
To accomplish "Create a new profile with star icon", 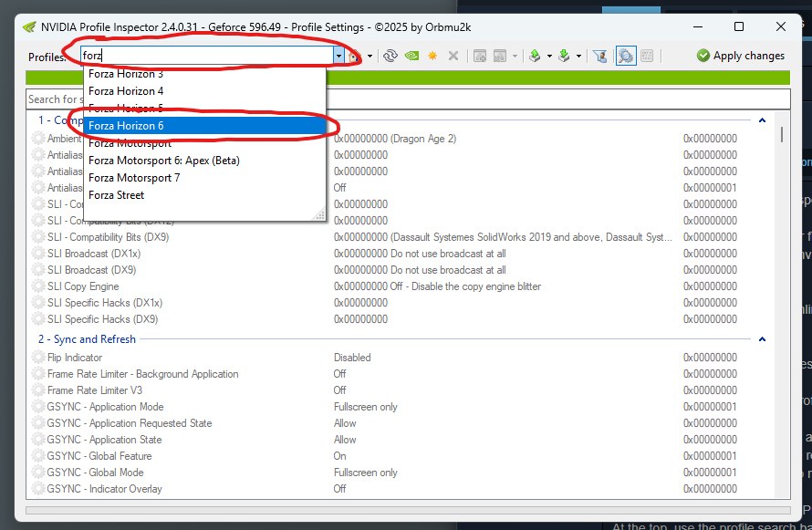I will 432,56.
